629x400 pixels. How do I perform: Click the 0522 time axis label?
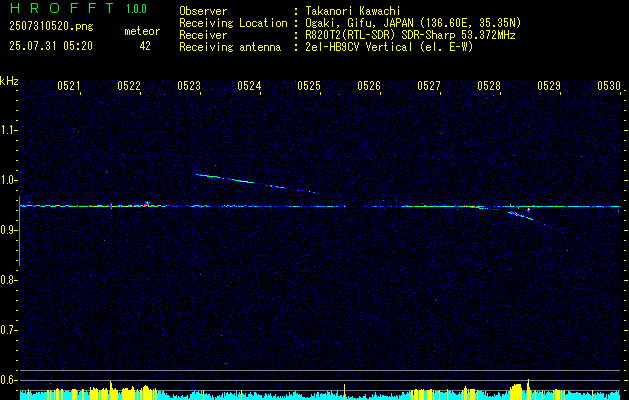coord(129,85)
